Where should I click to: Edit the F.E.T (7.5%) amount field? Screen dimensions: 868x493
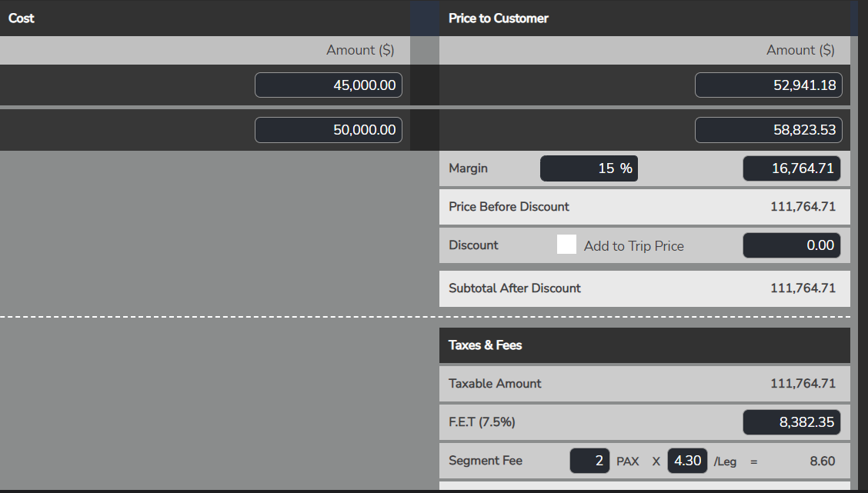[x=791, y=422]
